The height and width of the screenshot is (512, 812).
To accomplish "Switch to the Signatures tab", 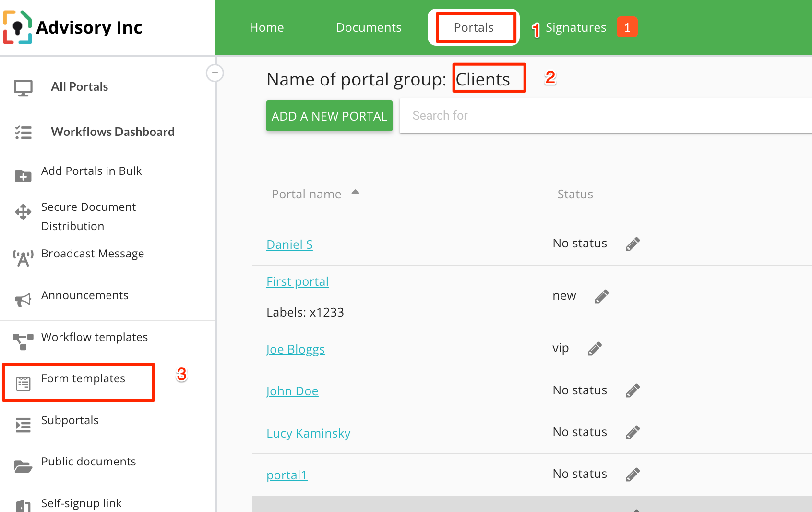I will tap(575, 28).
